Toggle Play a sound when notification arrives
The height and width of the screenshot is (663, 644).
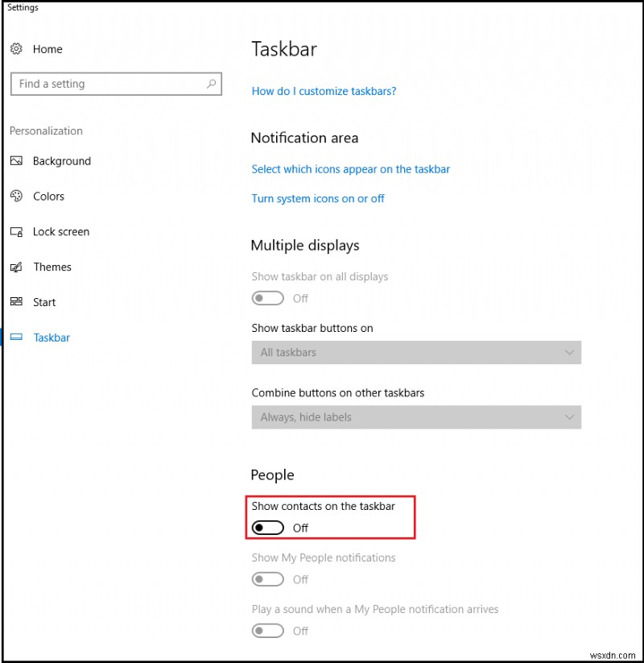coord(267,631)
